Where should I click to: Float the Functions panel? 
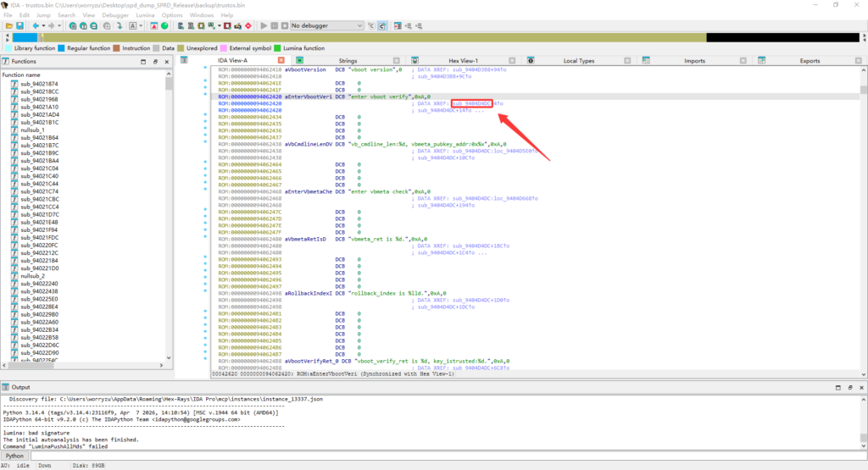[x=155, y=61]
